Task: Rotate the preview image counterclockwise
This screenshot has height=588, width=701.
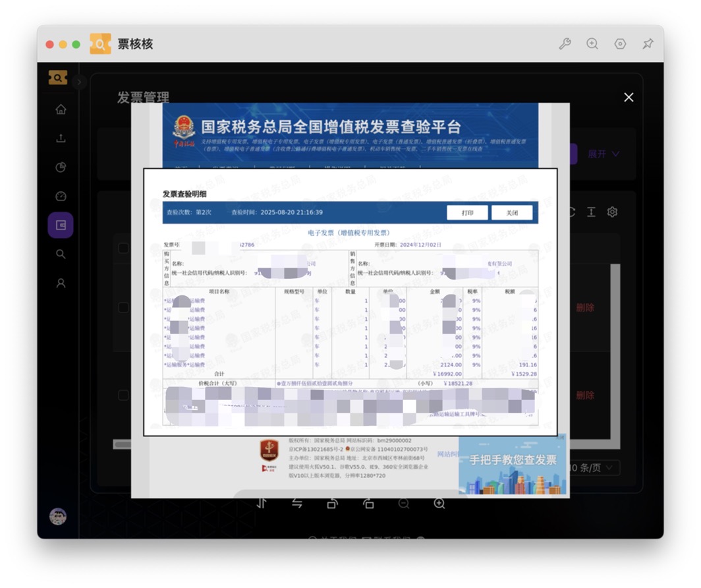Action: [333, 504]
